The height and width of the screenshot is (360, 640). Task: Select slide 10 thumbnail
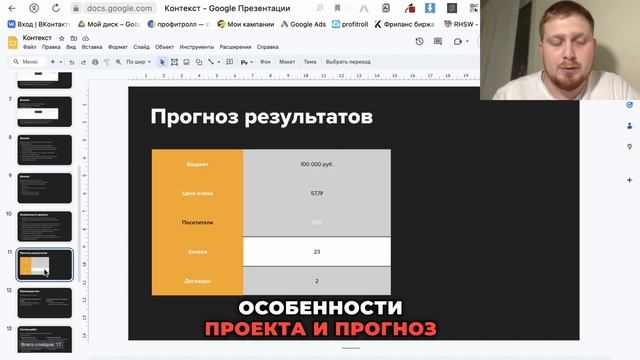44,226
